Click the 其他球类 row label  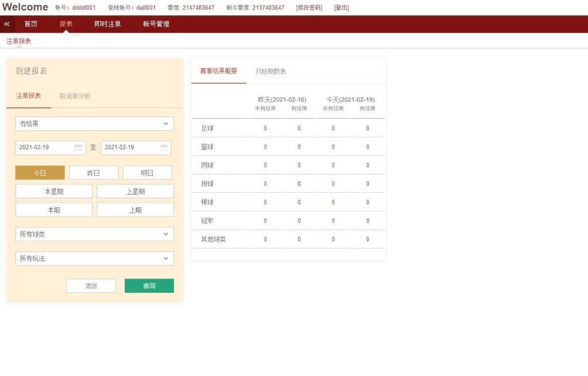[214, 239]
